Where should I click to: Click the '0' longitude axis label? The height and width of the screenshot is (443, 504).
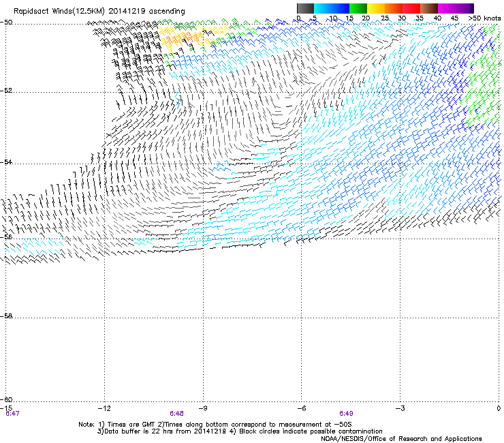tap(499, 408)
